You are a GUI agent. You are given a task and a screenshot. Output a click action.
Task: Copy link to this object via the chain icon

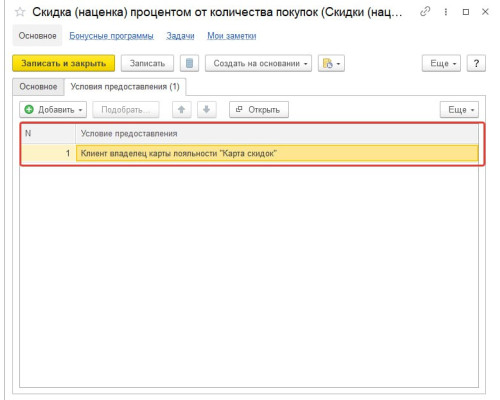[425, 12]
